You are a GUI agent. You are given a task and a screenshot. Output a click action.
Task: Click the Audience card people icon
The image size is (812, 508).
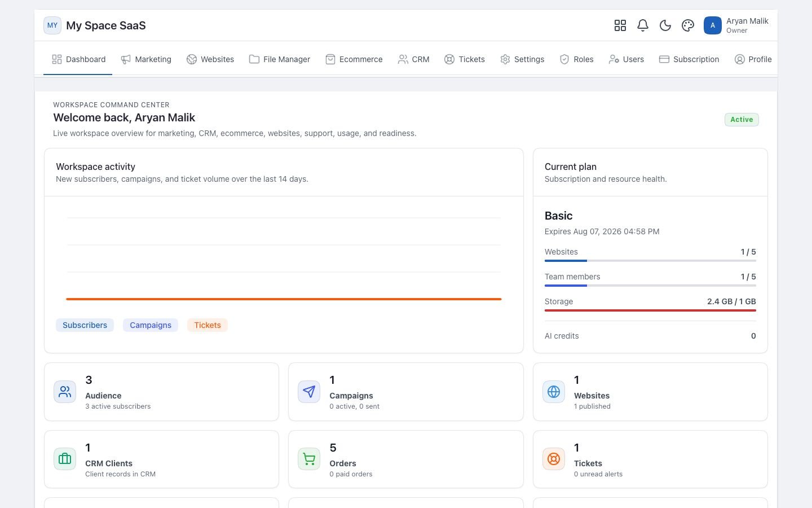65,392
